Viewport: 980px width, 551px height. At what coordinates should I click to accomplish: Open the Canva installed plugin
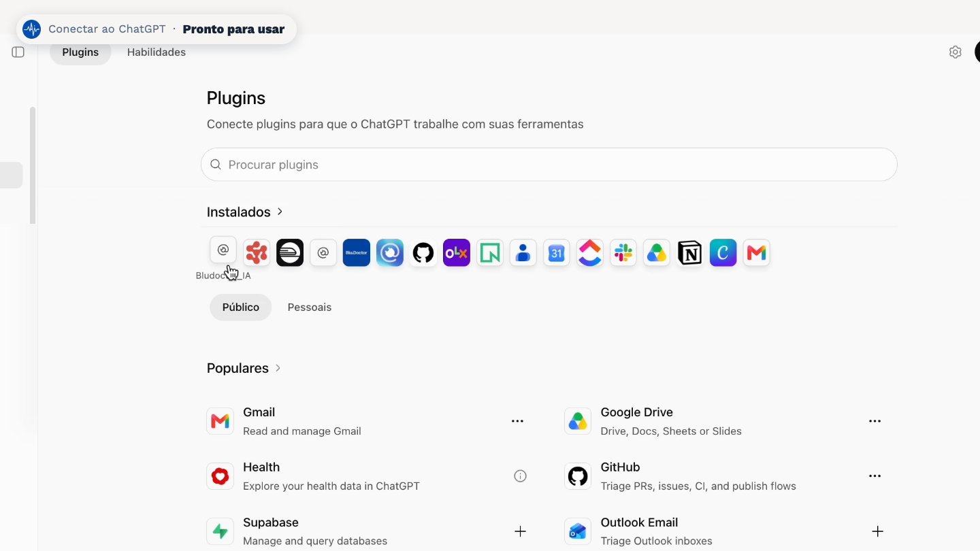coord(723,253)
